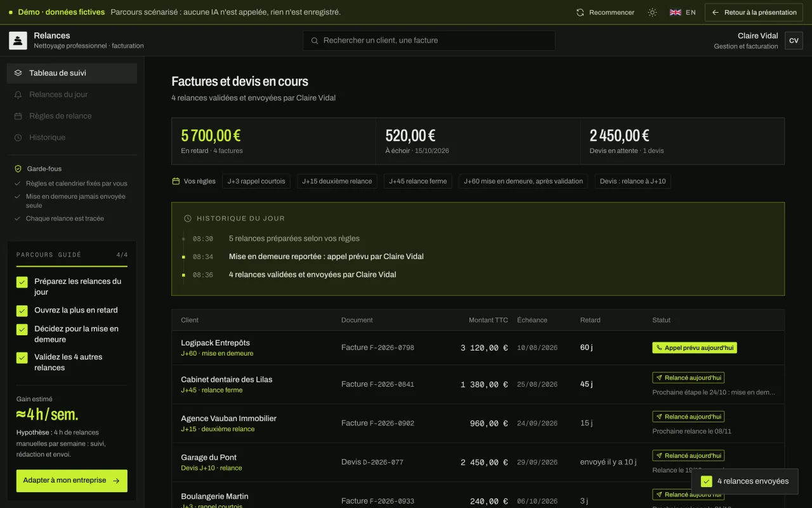Select Cabinet dentaire des Lilas client
The width and height of the screenshot is (812, 508).
[x=226, y=380]
